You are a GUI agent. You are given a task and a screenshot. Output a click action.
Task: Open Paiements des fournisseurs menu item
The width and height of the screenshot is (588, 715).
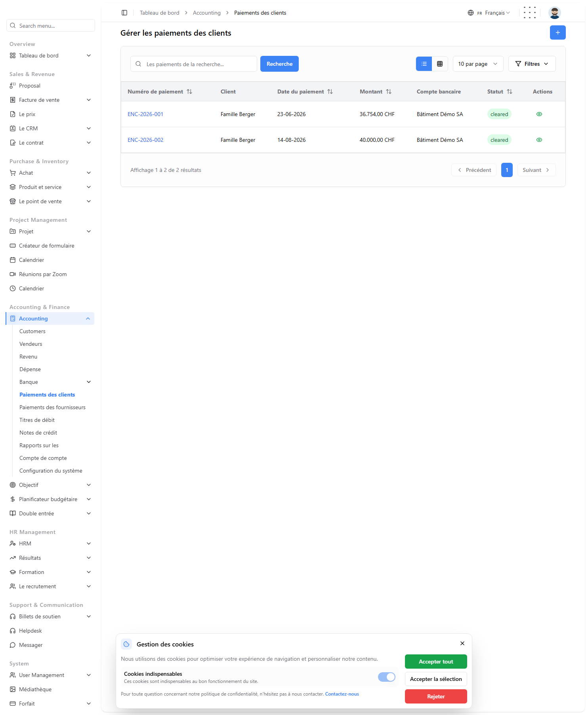[52, 407]
